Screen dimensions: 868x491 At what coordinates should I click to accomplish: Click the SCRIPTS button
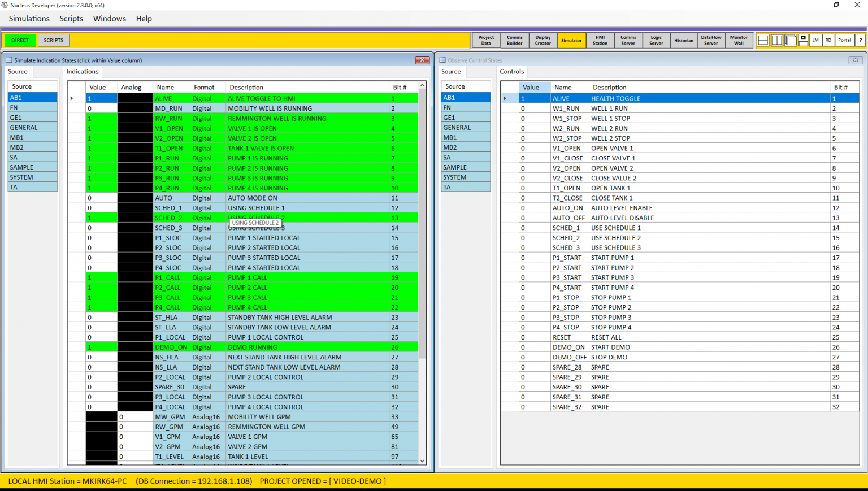[x=53, y=40]
